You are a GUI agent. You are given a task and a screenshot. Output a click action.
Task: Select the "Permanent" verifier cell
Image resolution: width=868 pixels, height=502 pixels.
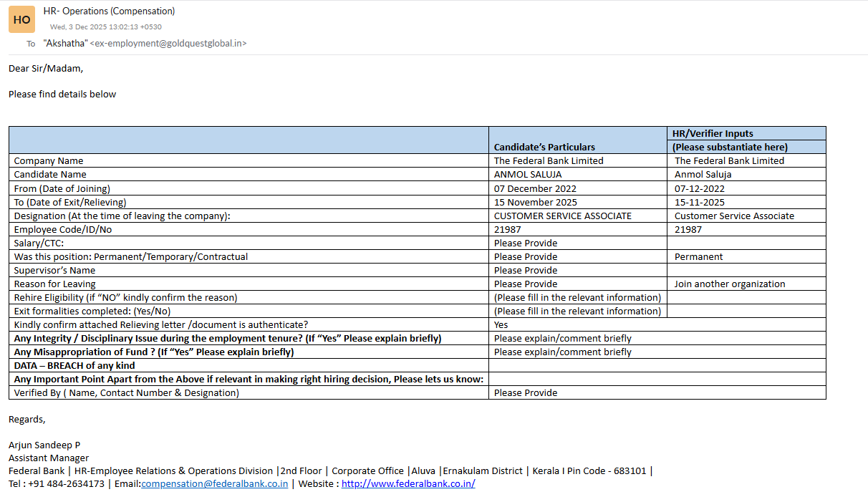tap(698, 256)
